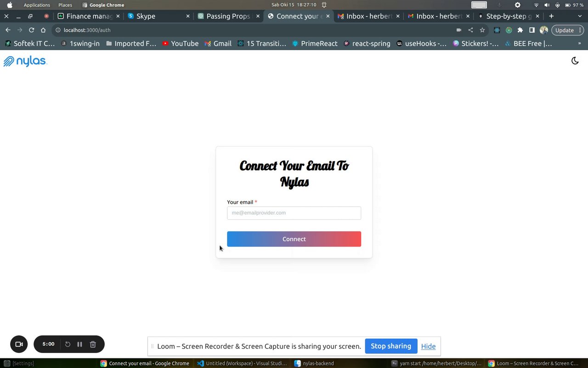
Task: Focus the Your email input field
Action: tap(294, 213)
